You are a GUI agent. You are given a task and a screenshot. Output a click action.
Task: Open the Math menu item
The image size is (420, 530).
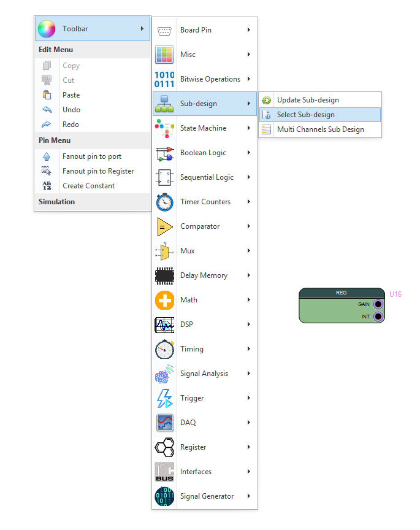[x=205, y=300]
